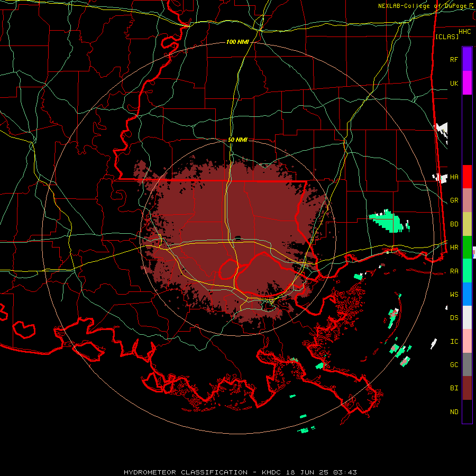Image resolution: width=476 pixels, height=476 pixels.
Task: Click the 100 NMI range ring label
Action: pos(237,42)
